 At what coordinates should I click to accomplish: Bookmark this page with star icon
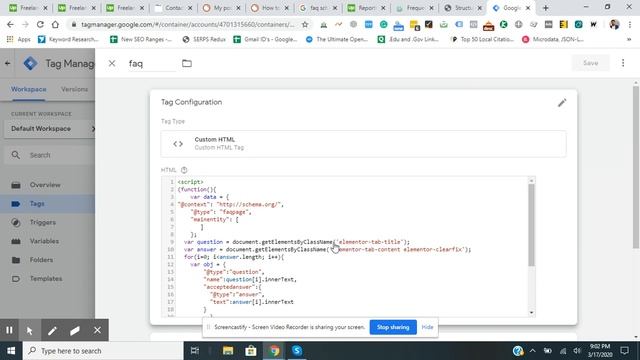point(305,24)
